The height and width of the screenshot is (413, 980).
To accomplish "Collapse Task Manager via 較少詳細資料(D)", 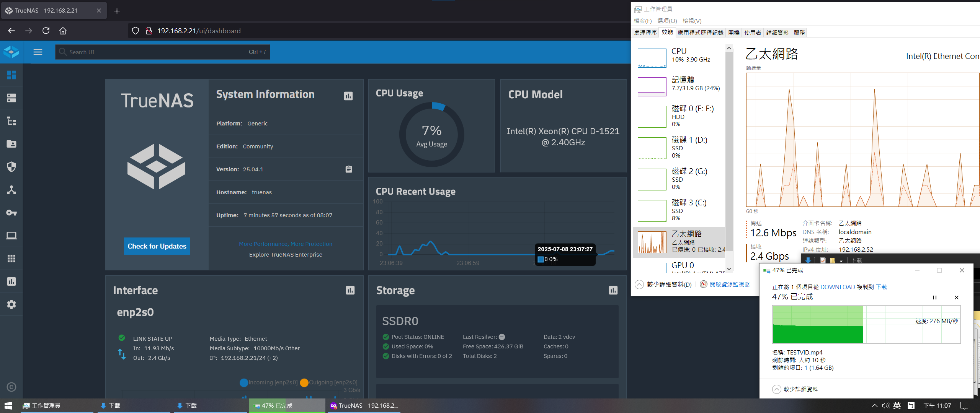I will (x=663, y=285).
